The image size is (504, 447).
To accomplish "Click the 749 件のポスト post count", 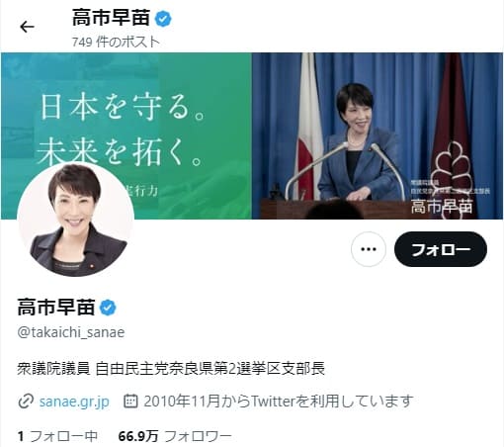I will pos(116,42).
